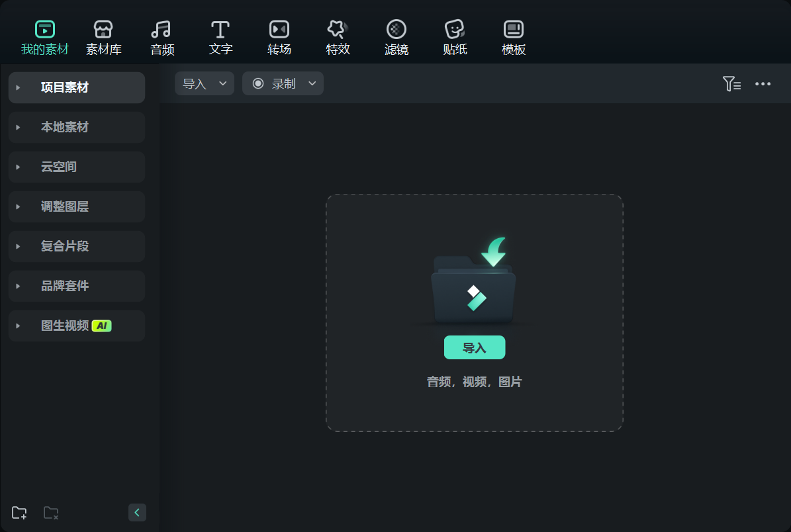Open the 素材库 stock media icon

pos(103,30)
